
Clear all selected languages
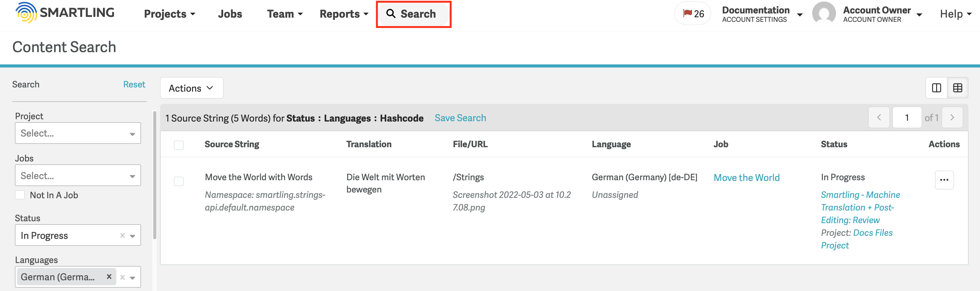click(x=122, y=277)
